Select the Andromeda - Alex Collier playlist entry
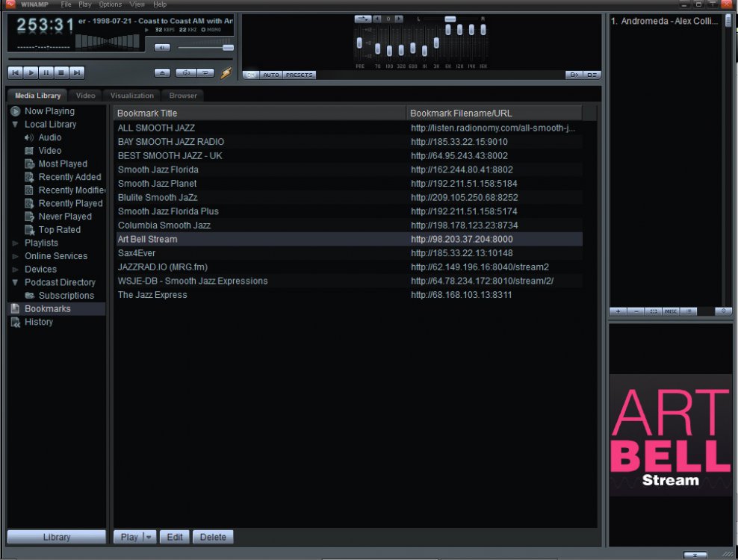The width and height of the screenshot is (738, 560). coord(665,21)
